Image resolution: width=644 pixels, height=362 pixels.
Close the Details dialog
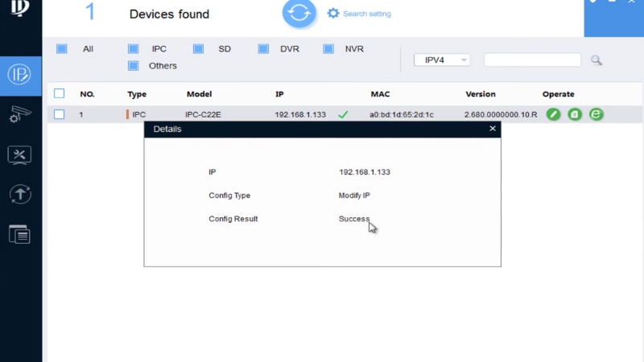click(x=493, y=129)
